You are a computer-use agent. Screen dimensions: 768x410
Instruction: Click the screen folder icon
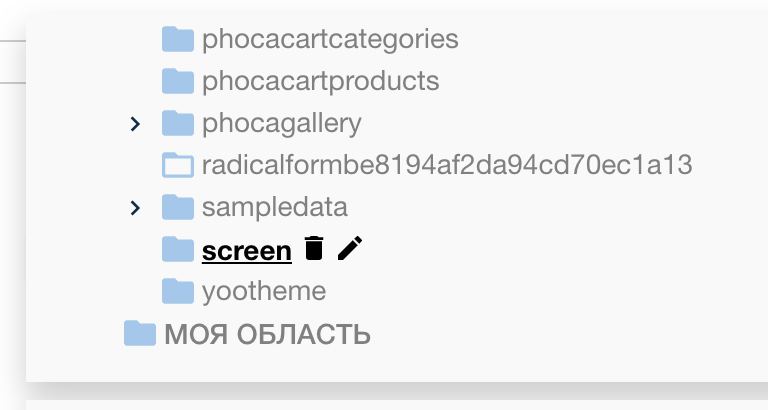point(177,249)
